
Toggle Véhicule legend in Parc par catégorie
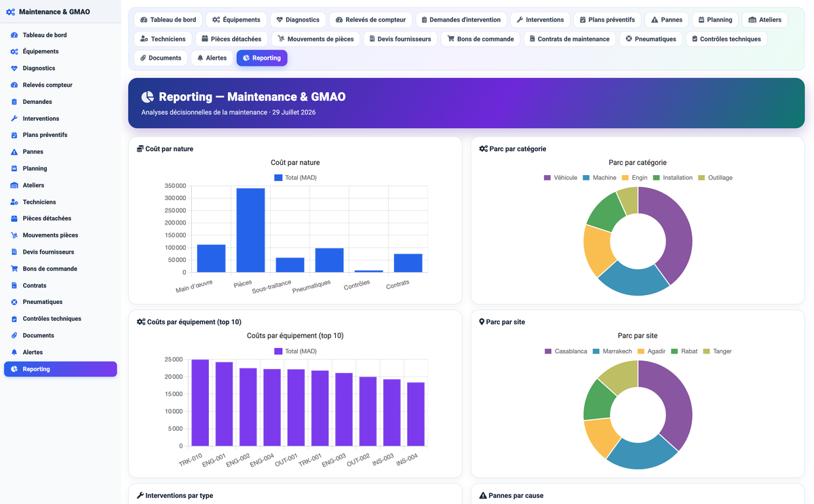(x=560, y=178)
